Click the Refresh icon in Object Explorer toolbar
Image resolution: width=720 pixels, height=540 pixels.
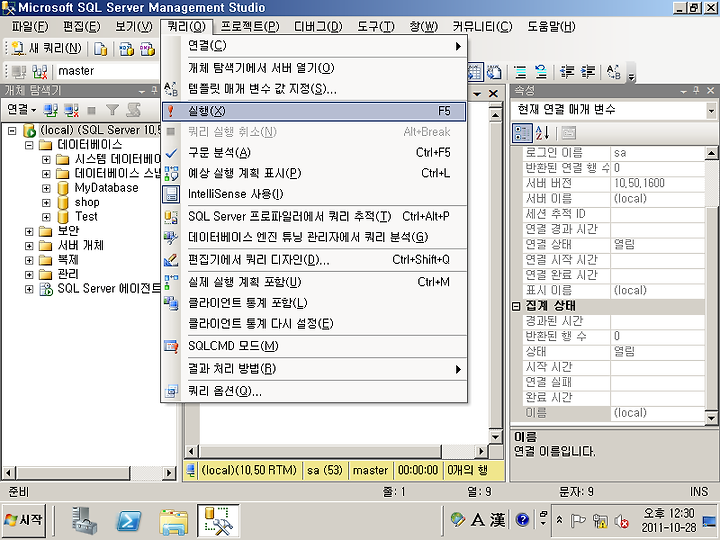(x=133, y=110)
